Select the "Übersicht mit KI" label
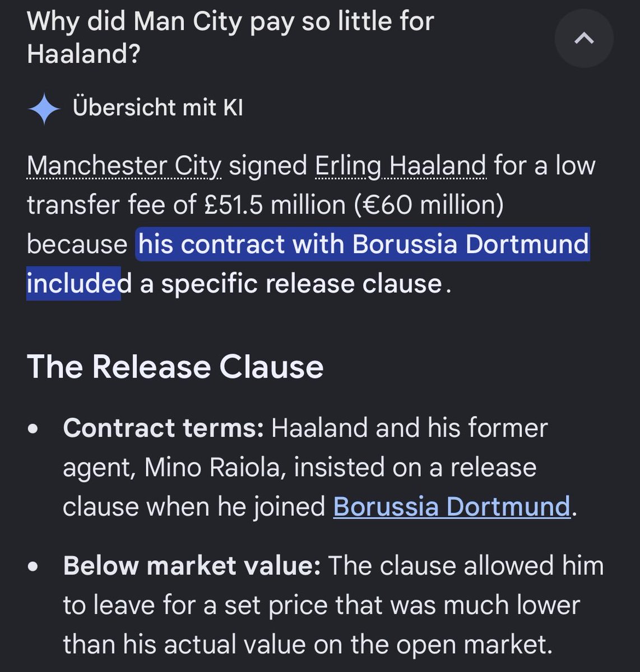The image size is (640, 672). point(158,108)
